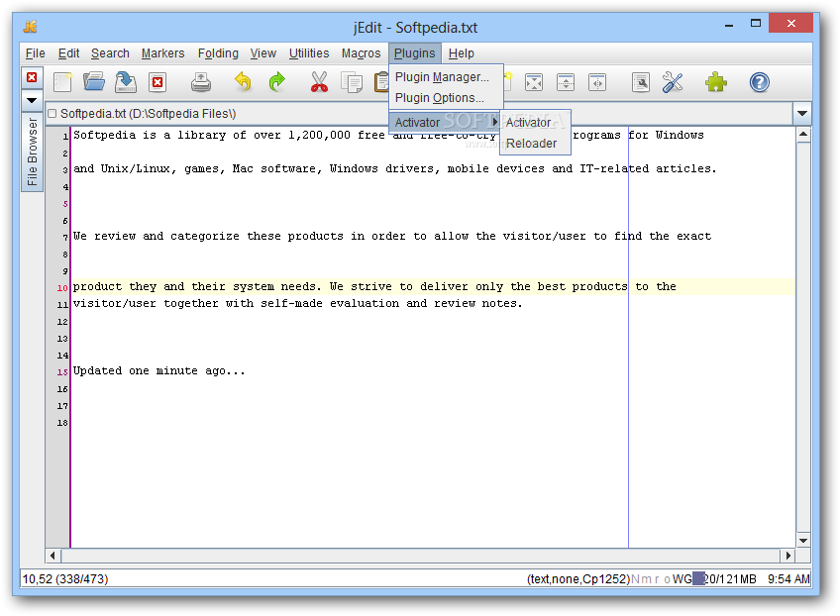Open buffer options toolbar icon
The height and width of the screenshot is (616, 840).
(x=640, y=82)
